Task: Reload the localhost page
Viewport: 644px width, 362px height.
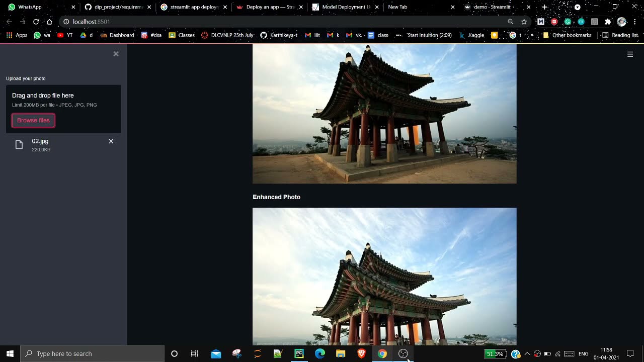Action: click(x=36, y=22)
